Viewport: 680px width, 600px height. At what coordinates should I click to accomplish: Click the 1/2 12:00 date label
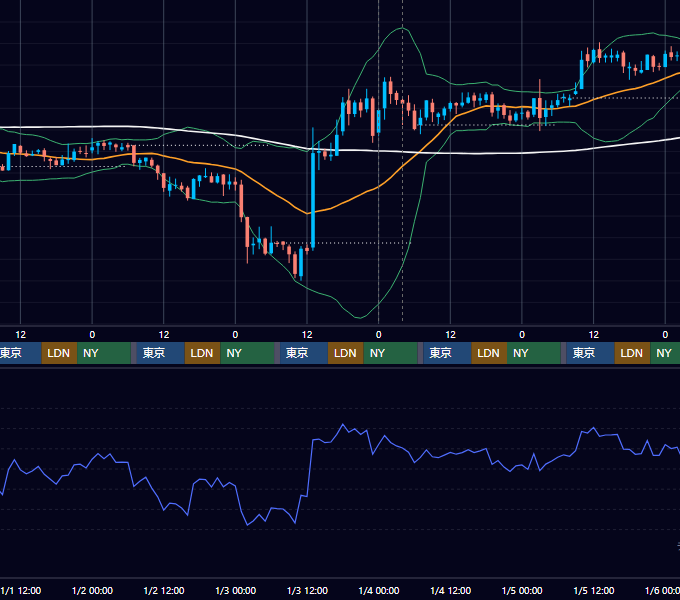164,590
